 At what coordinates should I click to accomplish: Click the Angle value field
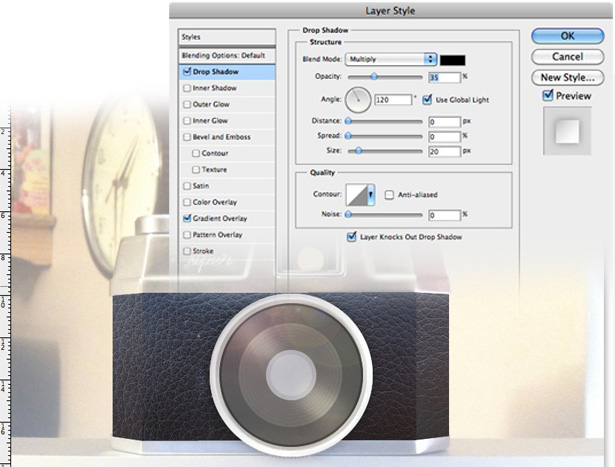pos(393,100)
